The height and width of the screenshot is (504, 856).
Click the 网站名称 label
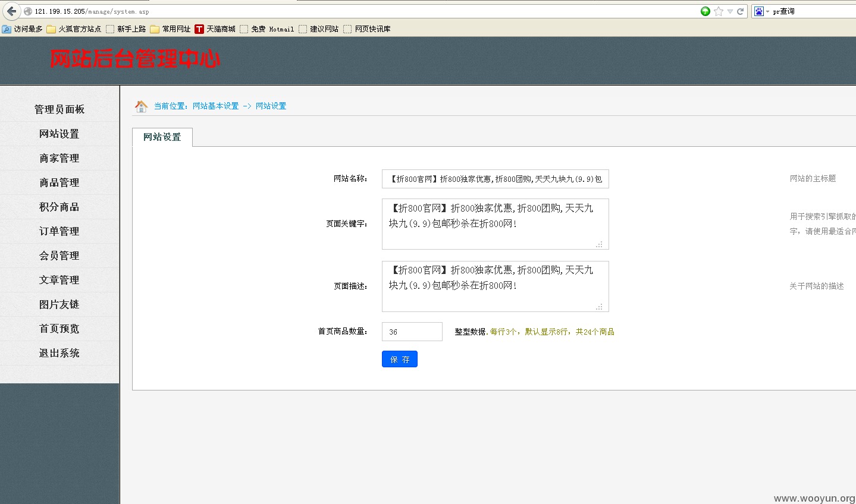(350, 178)
